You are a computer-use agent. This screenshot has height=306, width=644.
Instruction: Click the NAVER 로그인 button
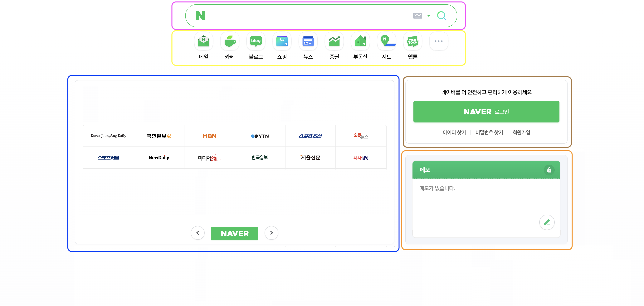point(486,112)
